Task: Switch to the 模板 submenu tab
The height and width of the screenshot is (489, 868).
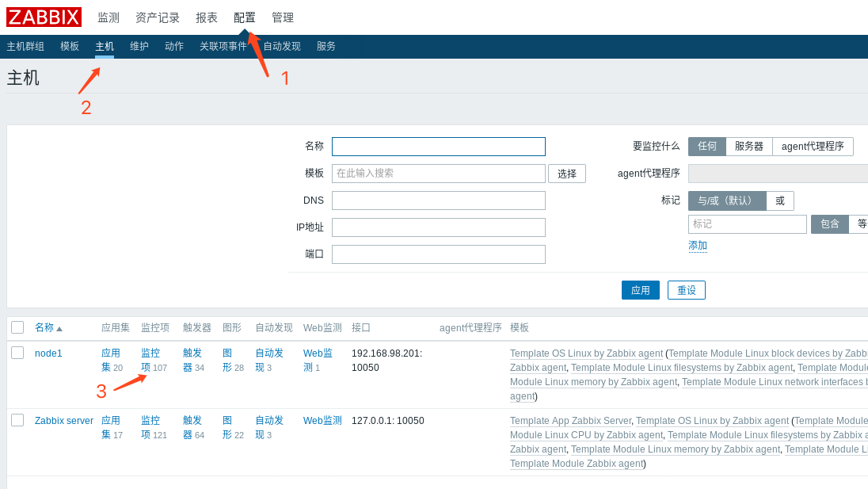Action: click(70, 47)
